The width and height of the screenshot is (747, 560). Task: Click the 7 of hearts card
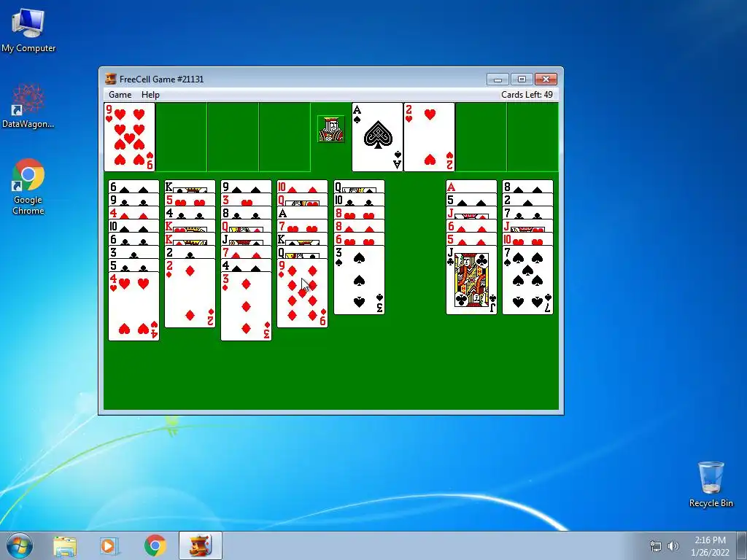pyautogui.click(x=303, y=226)
